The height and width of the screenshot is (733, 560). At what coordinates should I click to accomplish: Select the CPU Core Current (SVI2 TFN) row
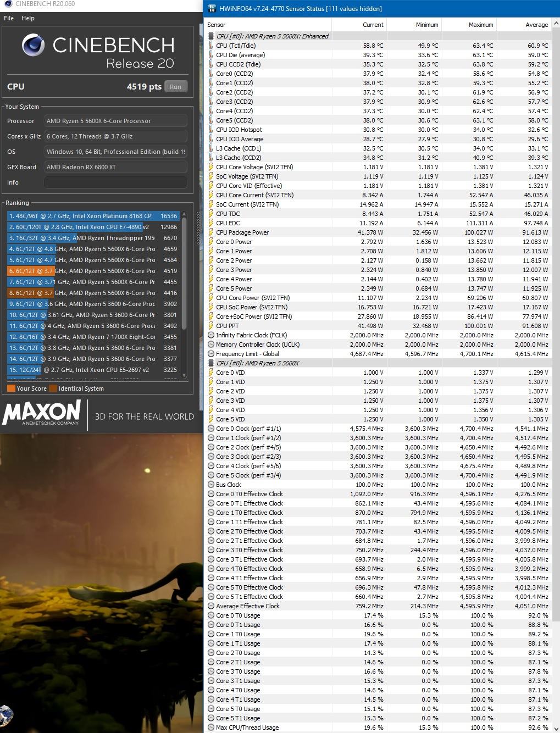378,195
